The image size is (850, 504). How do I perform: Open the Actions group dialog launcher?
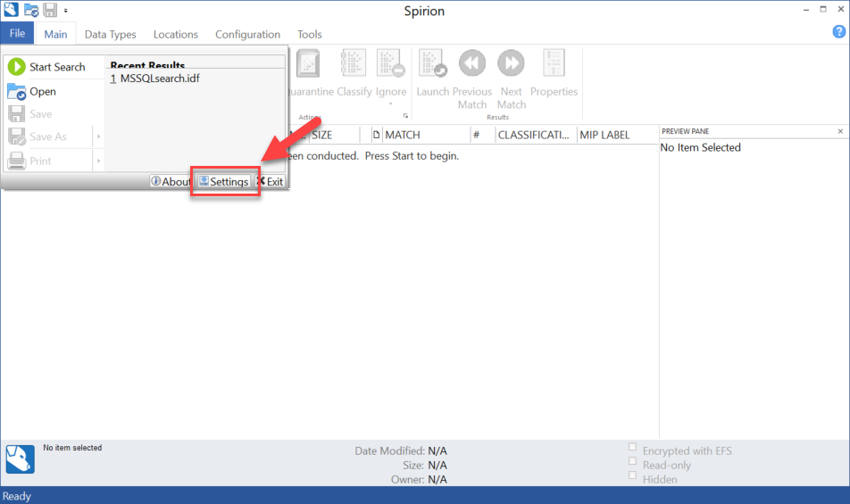(x=405, y=116)
